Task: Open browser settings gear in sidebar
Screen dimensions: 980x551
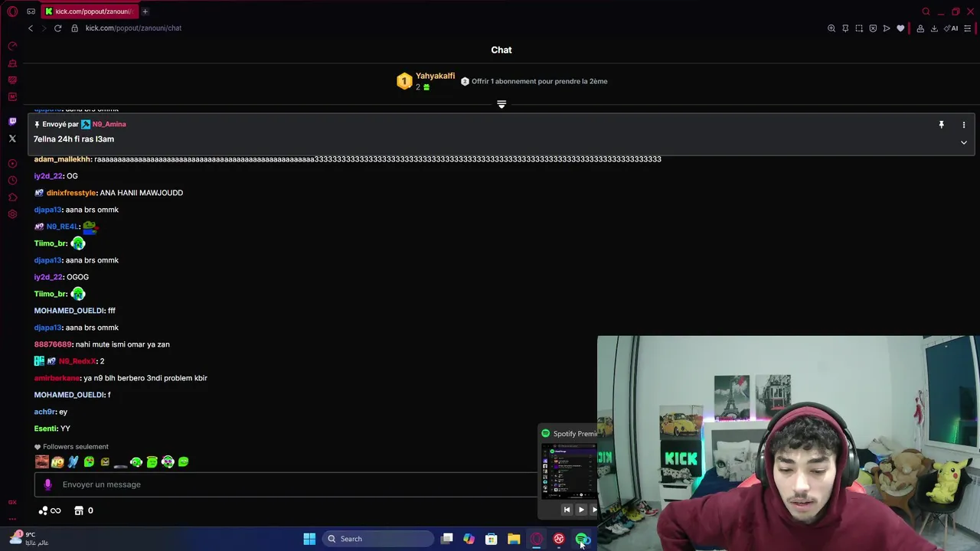Action: point(12,214)
